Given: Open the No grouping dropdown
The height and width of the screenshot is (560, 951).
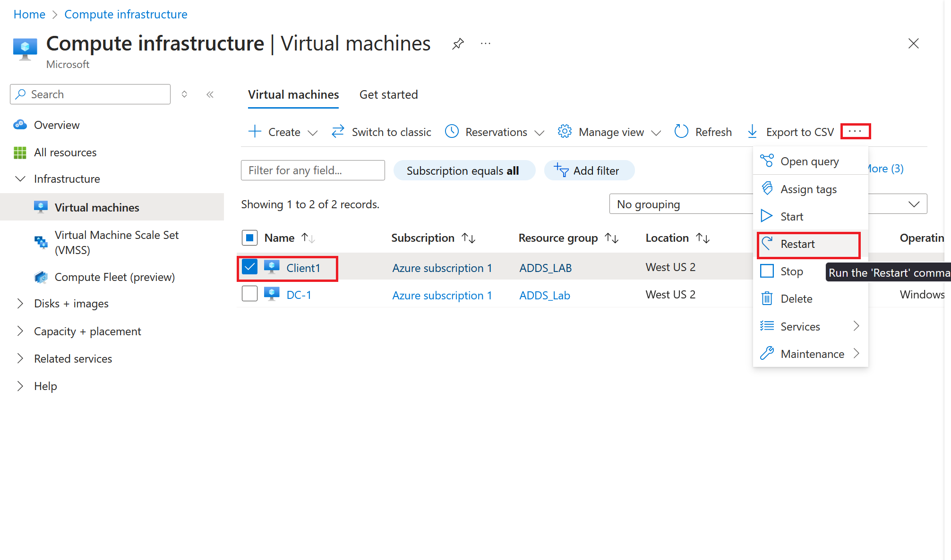Looking at the screenshot, I should [x=768, y=204].
